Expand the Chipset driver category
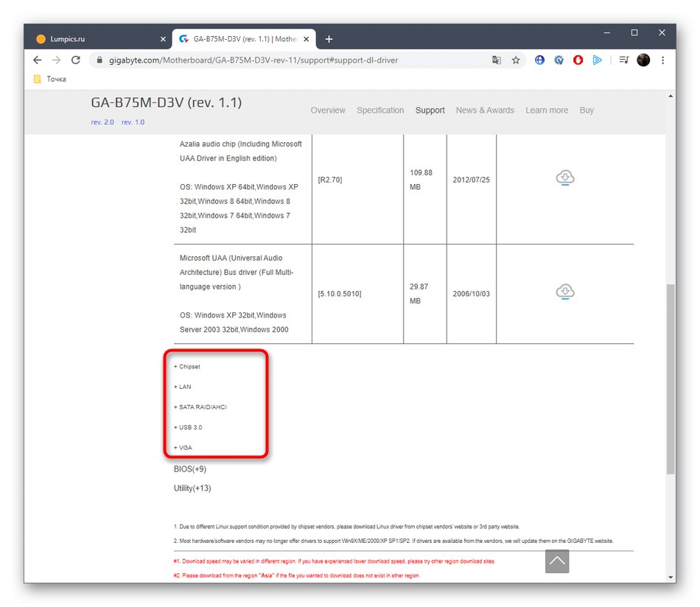700x607 pixels. [187, 367]
